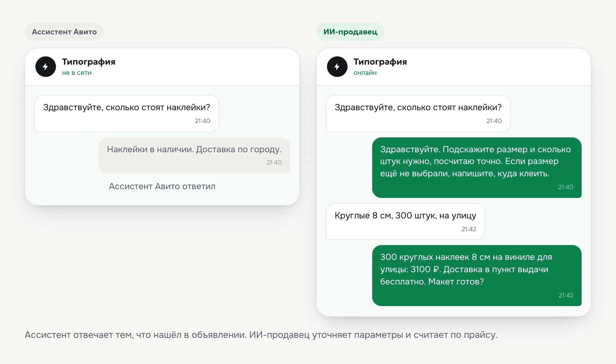Click the sticker question in the online chat
The image size is (616, 364).
pyautogui.click(x=418, y=114)
